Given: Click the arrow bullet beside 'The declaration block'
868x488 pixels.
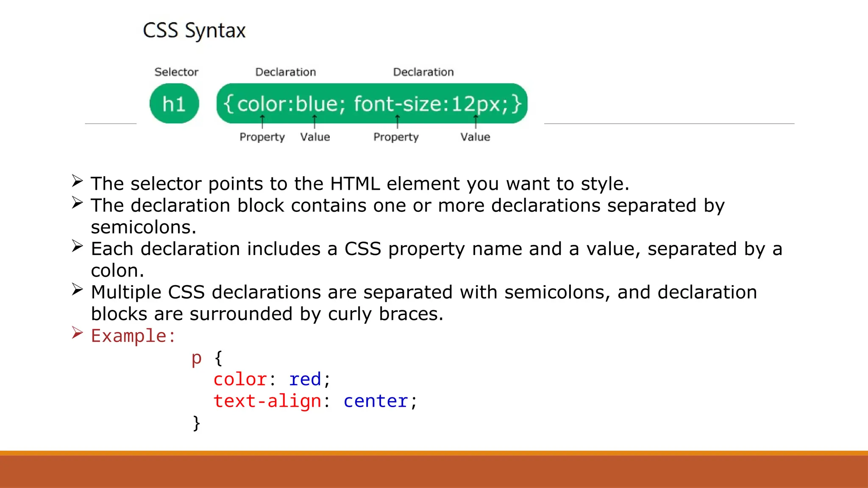Looking at the screenshot, I should click(77, 202).
